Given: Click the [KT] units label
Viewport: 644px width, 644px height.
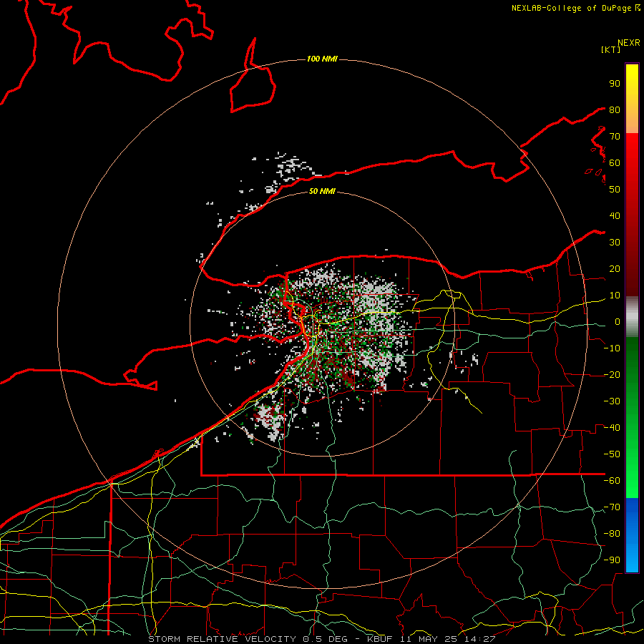Looking at the screenshot, I should (611, 49).
